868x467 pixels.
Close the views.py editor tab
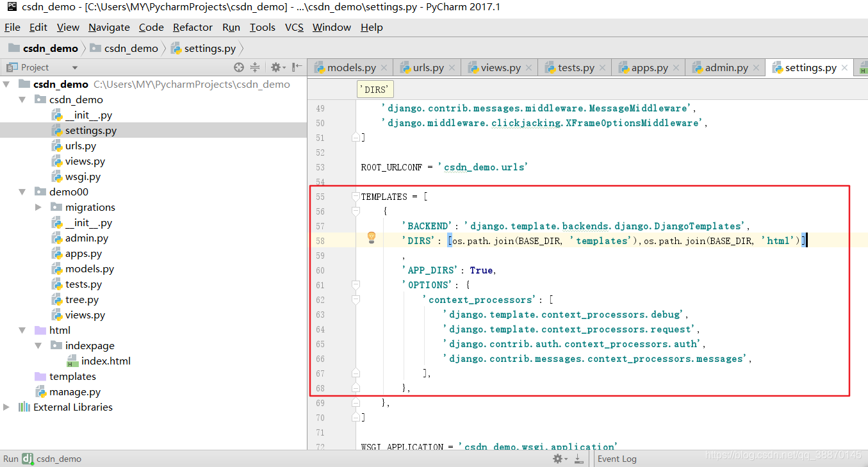click(x=528, y=68)
